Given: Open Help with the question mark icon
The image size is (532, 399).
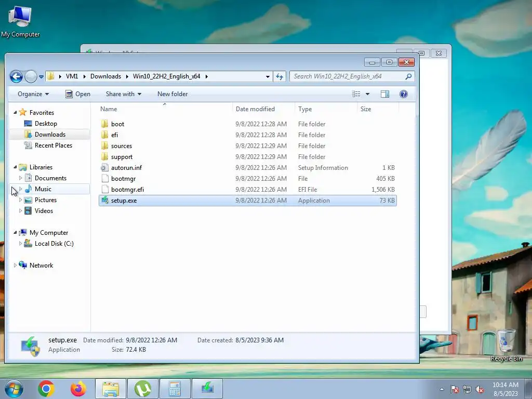Looking at the screenshot, I should pos(403,94).
